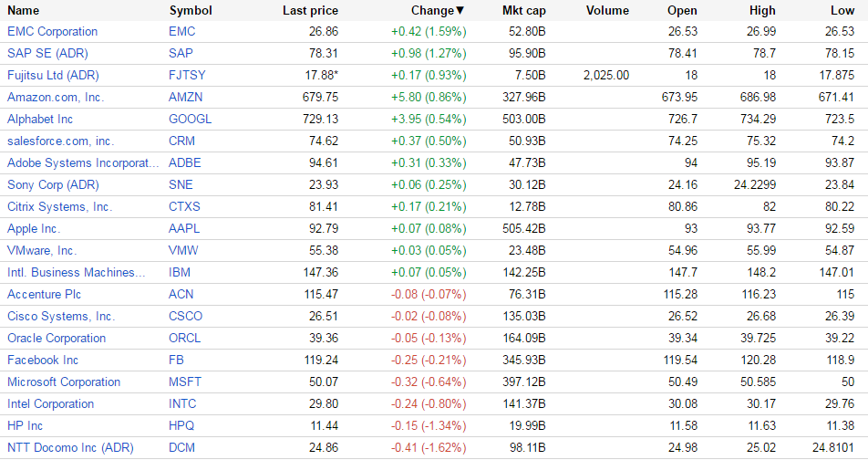Click the ORCL ticker symbol link
This screenshot has width=868, height=460.
[x=185, y=339]
